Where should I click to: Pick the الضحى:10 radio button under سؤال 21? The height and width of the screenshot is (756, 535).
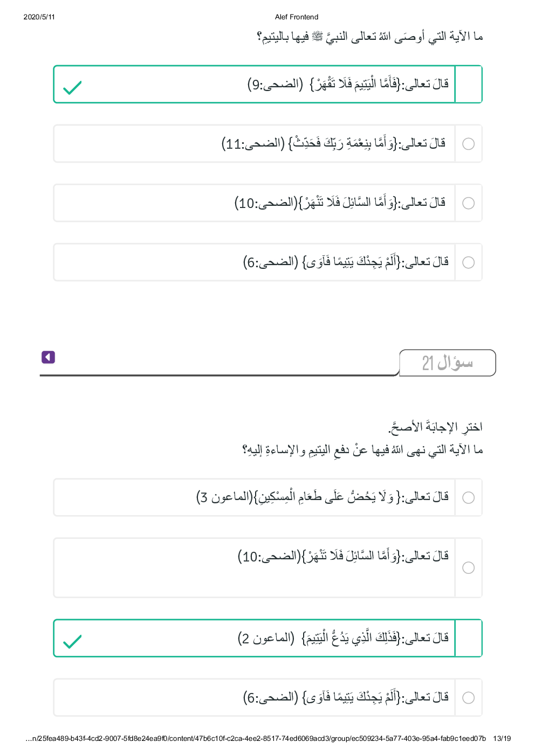tap(469, 568)
